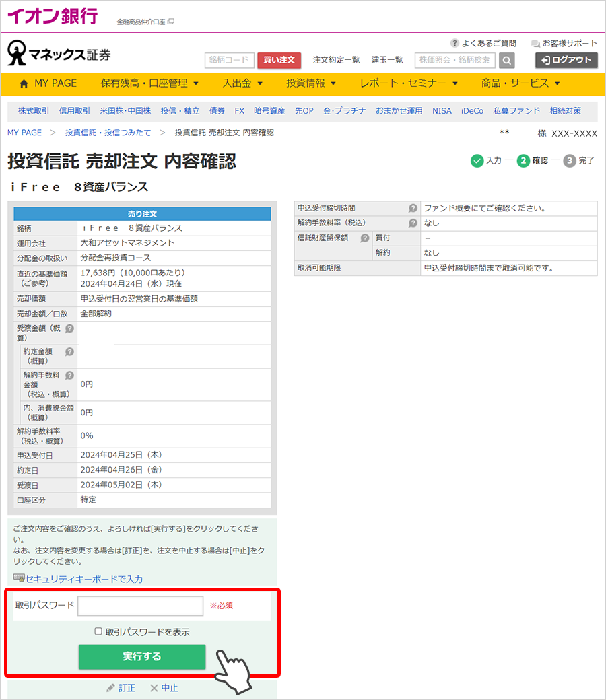
Task: Click help icon for 信託財産留保額
Action: coord(365,238)
